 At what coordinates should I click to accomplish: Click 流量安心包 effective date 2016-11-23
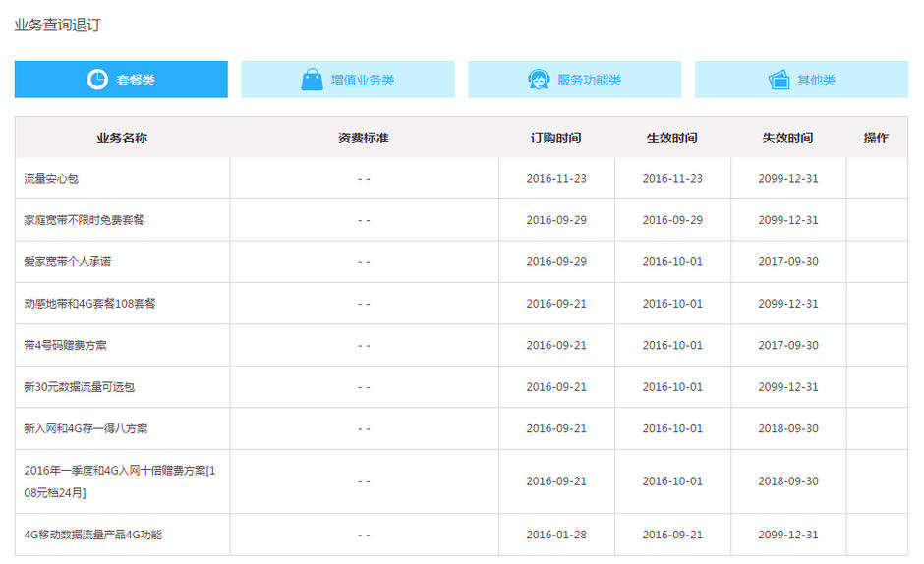[x=672, y=179]
